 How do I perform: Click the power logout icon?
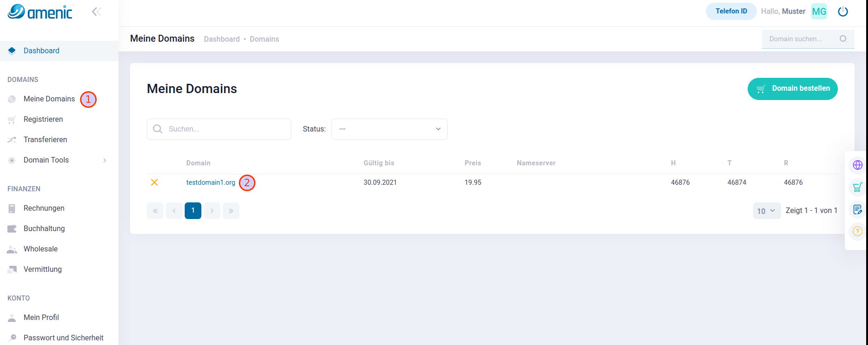tap(843, 12)
